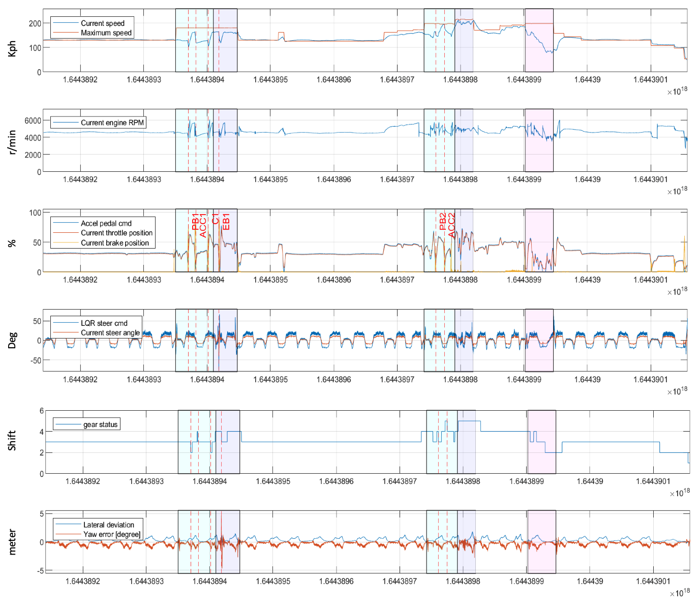
Task: Click the "Current throttle position" legend entry
Action: point(116,233)
